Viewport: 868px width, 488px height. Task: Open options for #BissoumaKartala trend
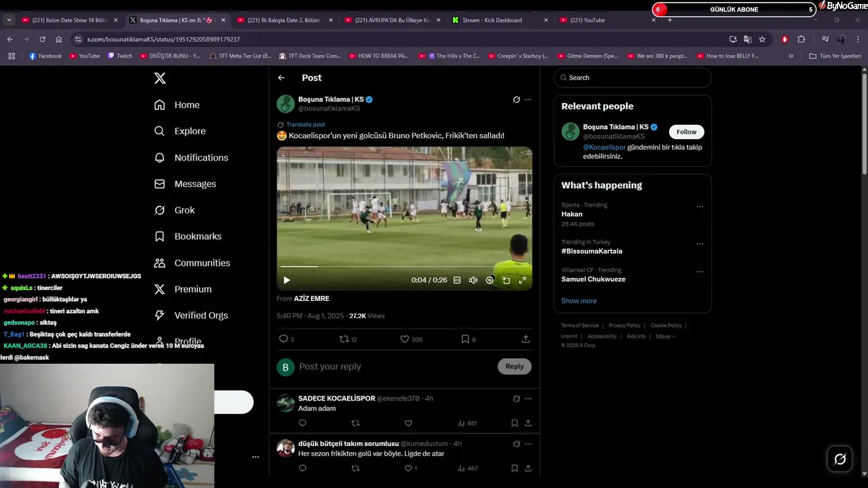[700, 244]
